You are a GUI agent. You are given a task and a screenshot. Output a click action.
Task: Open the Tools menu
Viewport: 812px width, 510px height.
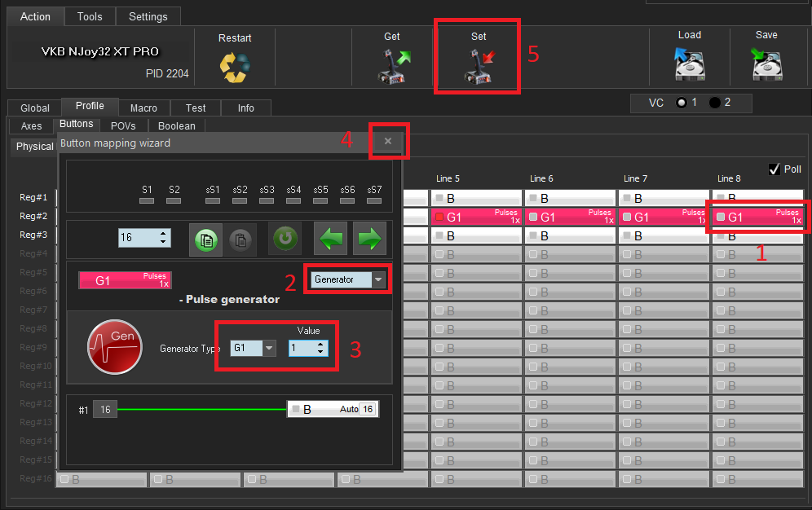click(x=90, y=16)
